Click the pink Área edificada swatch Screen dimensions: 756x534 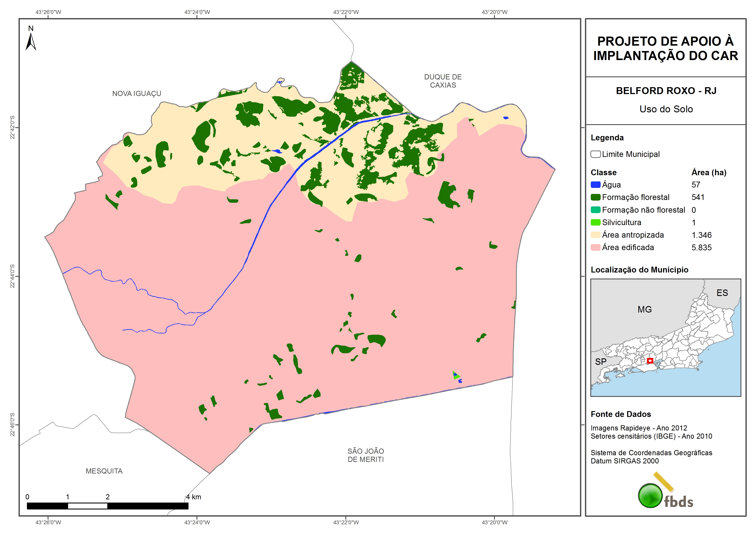[x=595, y=247]
